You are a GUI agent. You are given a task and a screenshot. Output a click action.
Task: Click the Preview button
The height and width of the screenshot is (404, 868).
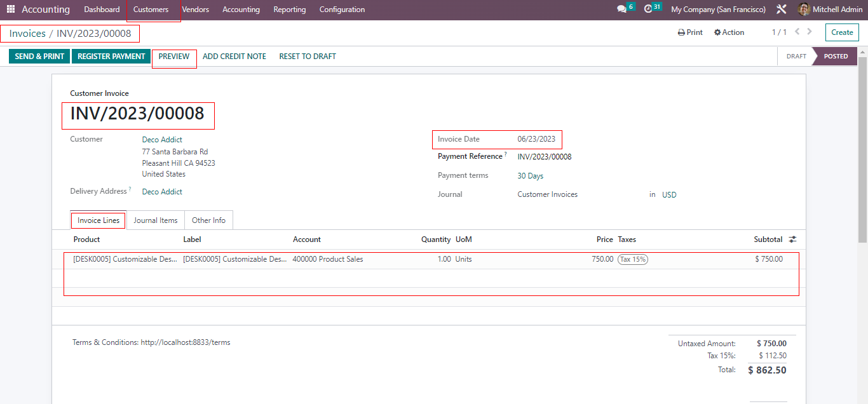tap(174, 57)
